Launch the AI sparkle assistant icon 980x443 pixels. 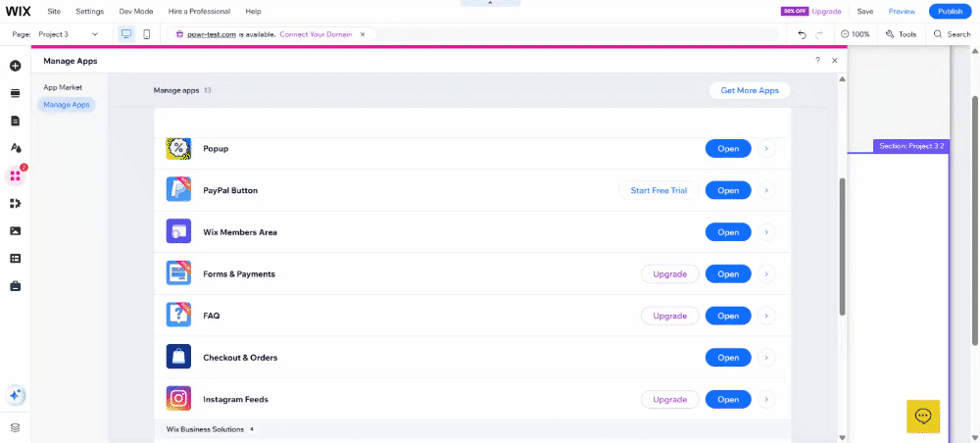(x=15, y=395)
